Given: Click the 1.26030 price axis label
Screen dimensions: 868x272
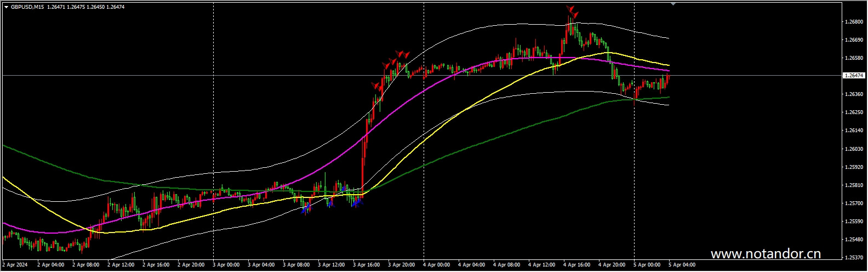Looking at the screenshot, I should (854, 149).
